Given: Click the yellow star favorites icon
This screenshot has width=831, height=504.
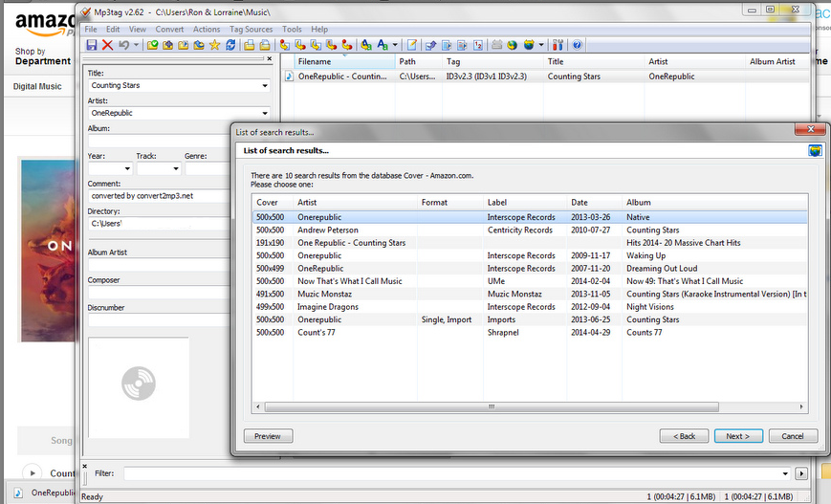Looking at the screenshot, I should 214,45.
